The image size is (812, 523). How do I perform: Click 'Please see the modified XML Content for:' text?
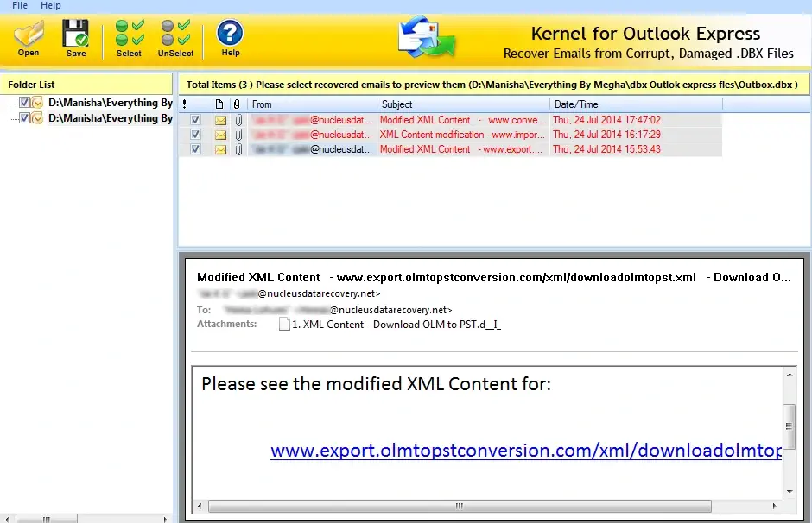coord(376,384)
